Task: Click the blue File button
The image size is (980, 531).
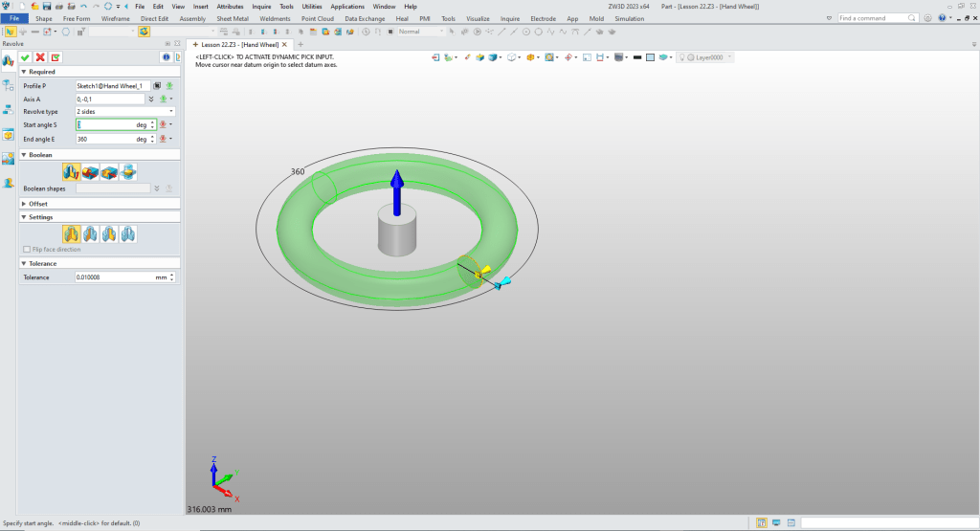Action: pyautogui.click(x=14, y=18)
